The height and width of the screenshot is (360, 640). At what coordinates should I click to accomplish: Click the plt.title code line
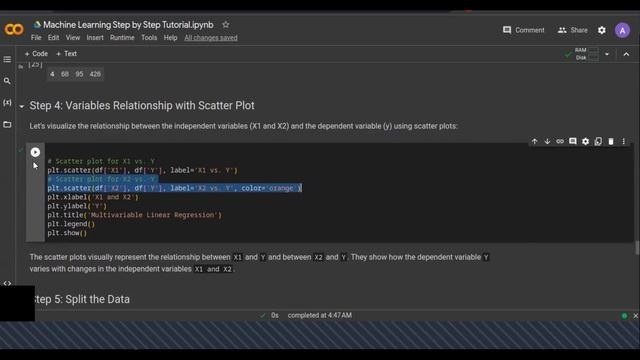134,215
